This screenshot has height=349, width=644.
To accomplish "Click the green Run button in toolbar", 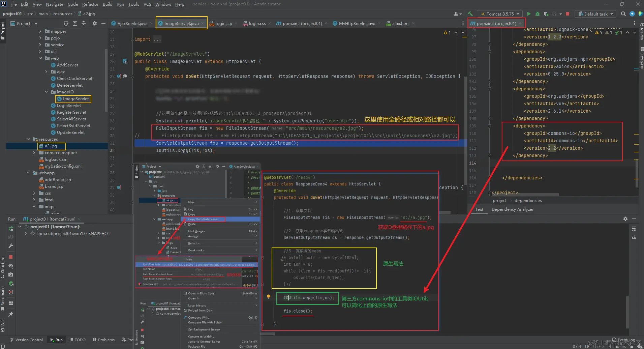I will [x=529, y=14].
